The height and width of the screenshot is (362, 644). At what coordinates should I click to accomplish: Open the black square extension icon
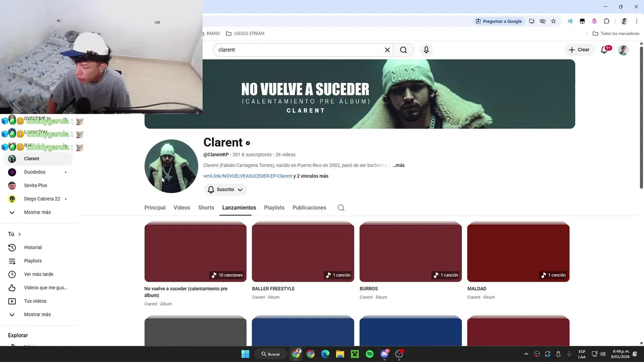pyautogui.click(x=582, y=21)
